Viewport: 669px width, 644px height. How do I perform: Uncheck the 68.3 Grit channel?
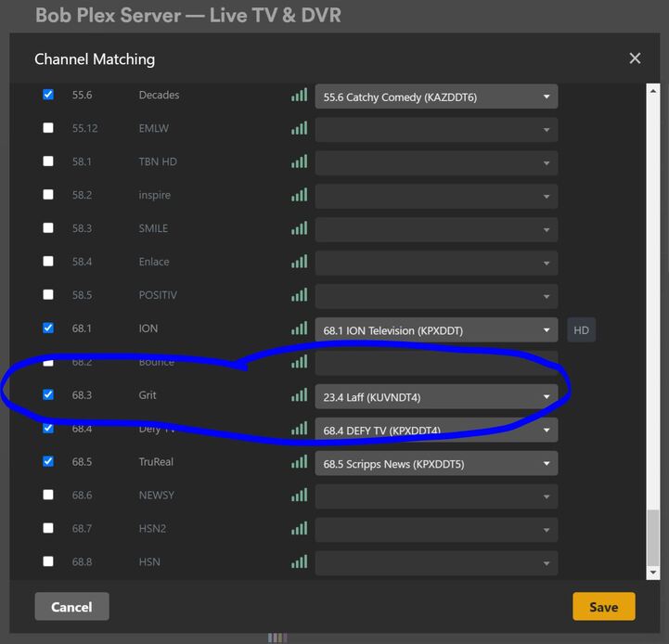pos(48,394)
